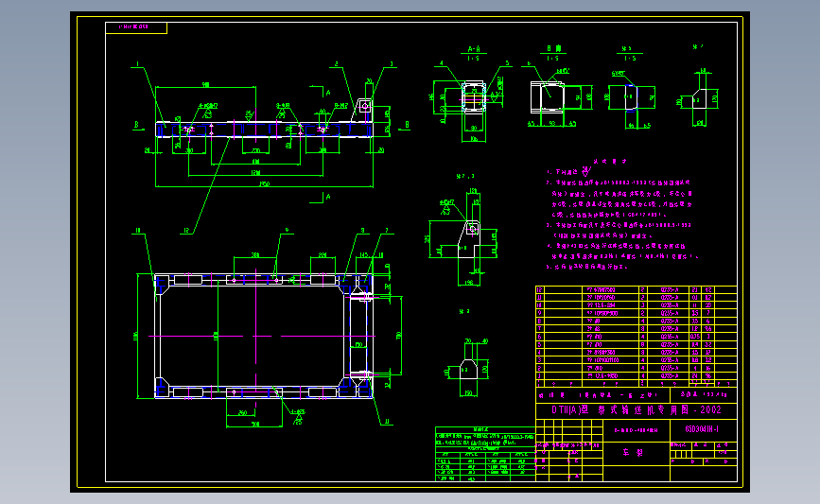Viewport: 820px width, 504px height.
Task: Click the rectangular frame plan view drawing
Action: [x=264, y=336]
